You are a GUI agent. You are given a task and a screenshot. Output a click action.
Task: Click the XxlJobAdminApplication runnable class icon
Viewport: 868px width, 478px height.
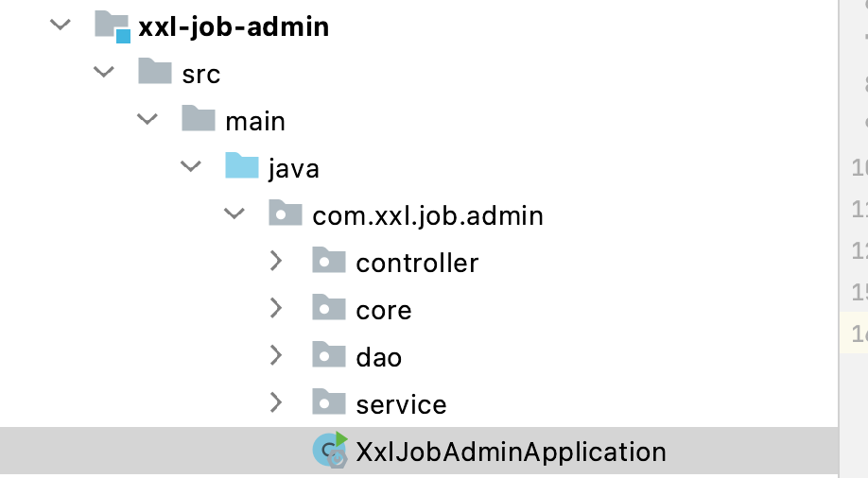329,451
